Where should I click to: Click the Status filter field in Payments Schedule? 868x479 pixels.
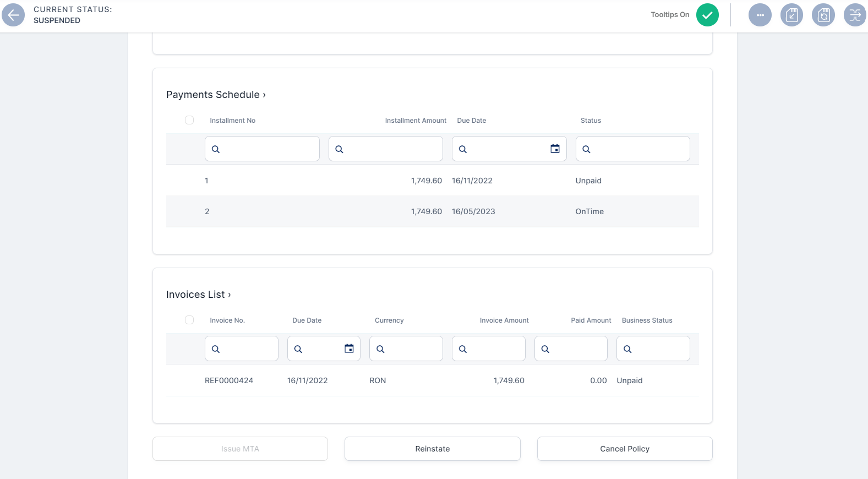tap(638, 149)
